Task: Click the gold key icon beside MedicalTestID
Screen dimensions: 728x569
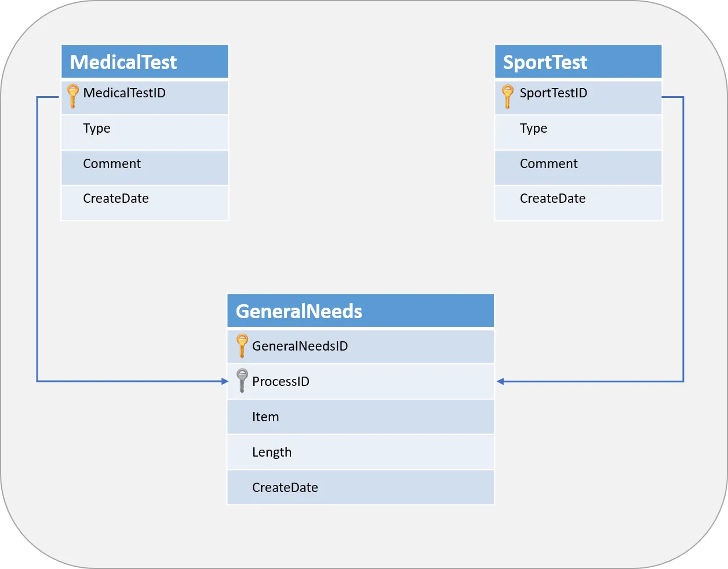Action: [72, 96]
